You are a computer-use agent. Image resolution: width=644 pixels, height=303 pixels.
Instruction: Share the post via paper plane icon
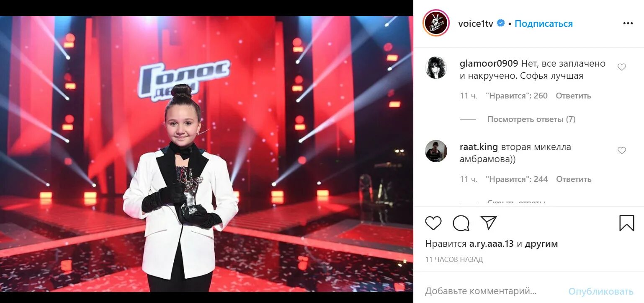pyautogui.click(x=489, y=223)
